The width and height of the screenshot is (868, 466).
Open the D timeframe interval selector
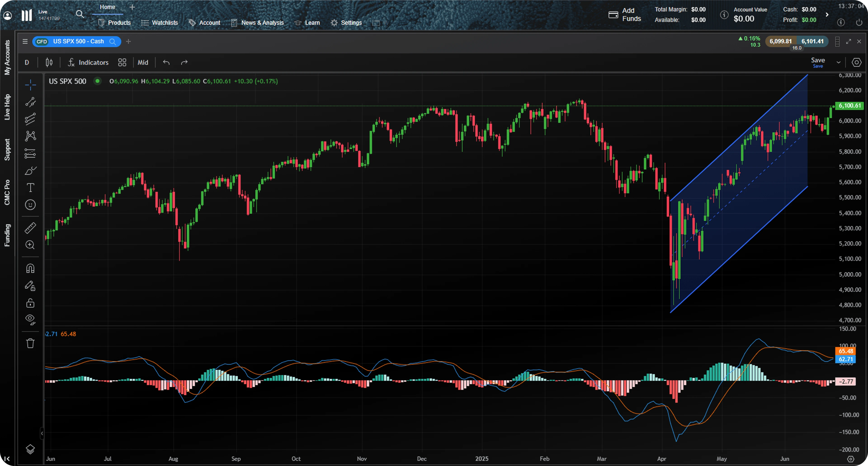point(27,62)
